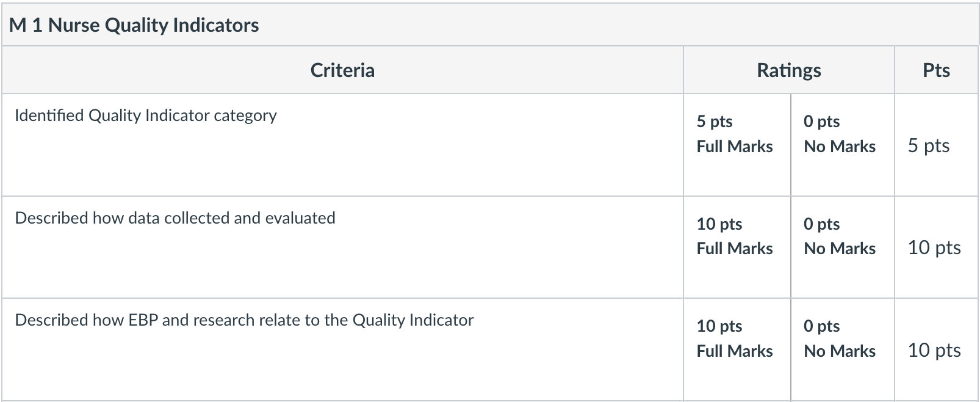Click Described how data collected and evaluated
The image size is (980, 402).
point(175,218)
